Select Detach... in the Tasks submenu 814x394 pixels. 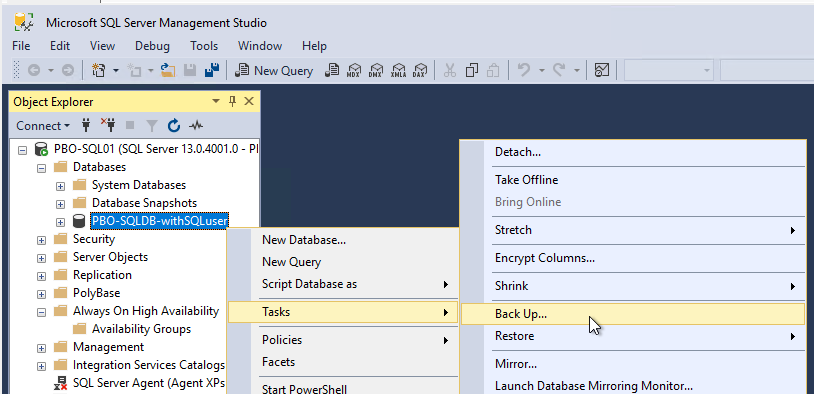633,152
